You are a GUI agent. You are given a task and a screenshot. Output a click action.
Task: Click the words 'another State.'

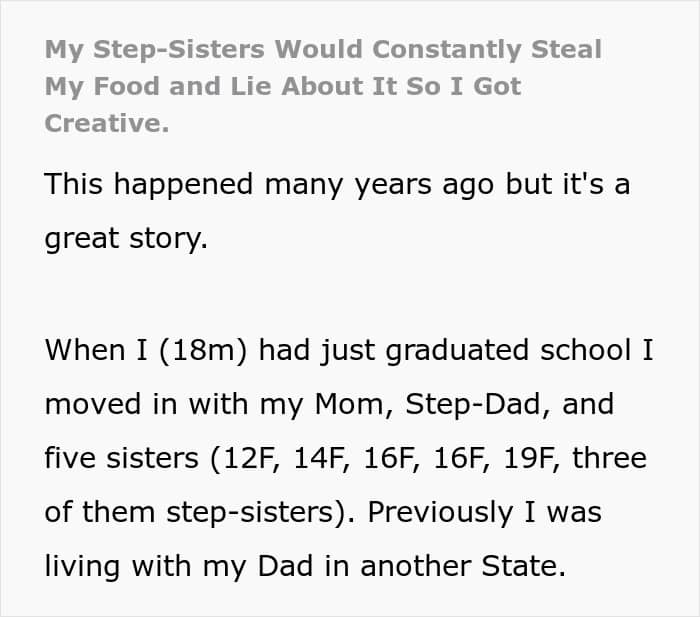463,566
